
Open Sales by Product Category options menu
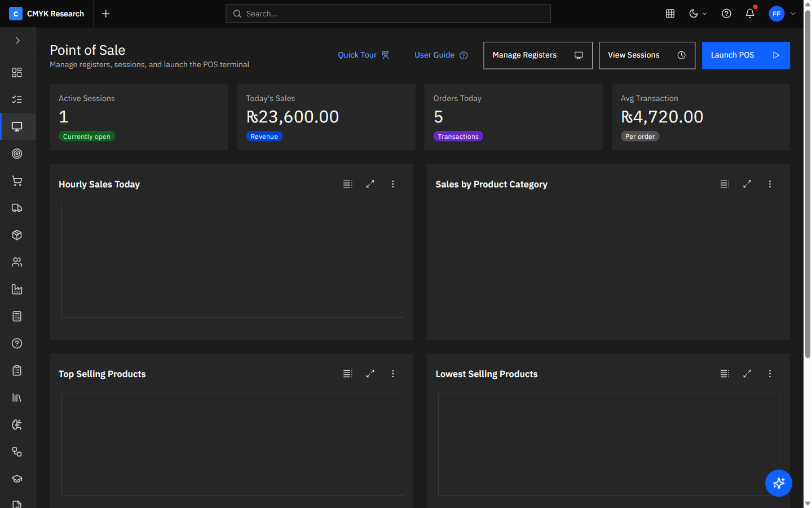770,184
